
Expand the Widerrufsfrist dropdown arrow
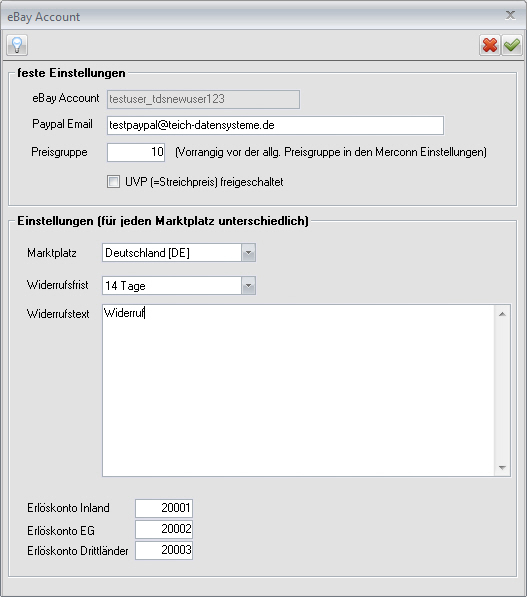pos(248,286)
